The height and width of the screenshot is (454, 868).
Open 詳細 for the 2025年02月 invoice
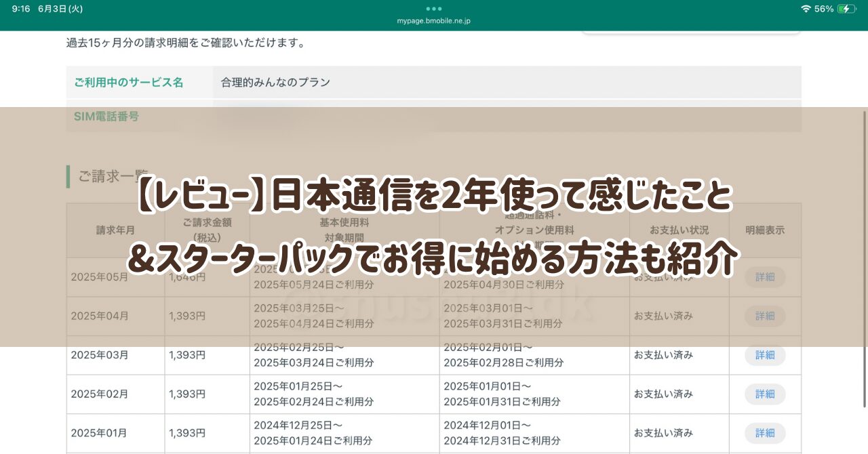tap(765, 394)
